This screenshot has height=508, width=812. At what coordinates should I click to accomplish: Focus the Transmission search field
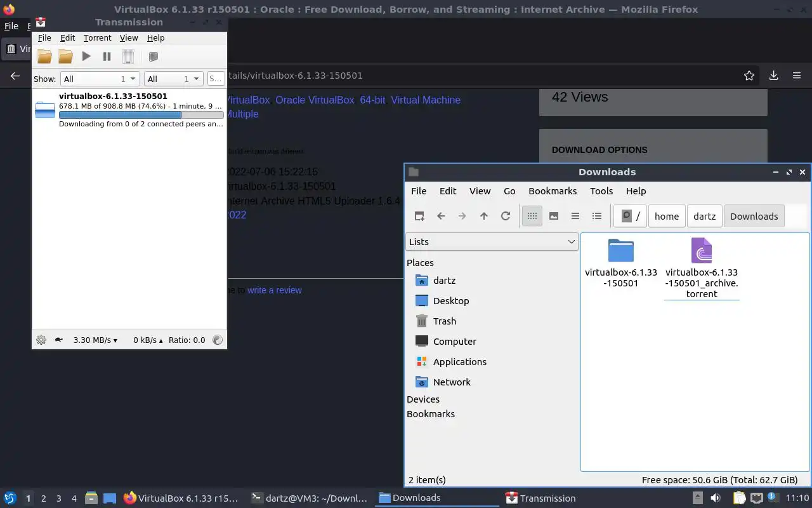click(x=216, y=79)
